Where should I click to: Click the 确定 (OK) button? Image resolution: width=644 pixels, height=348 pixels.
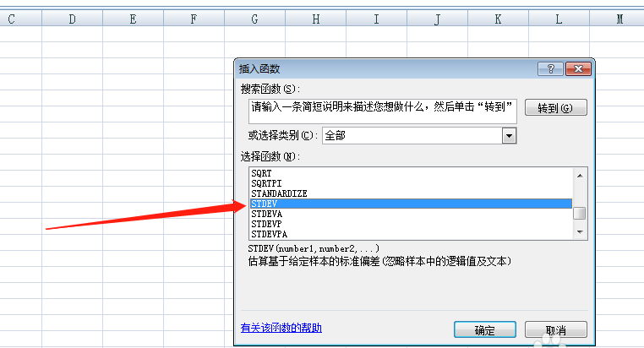pos(484,329)
